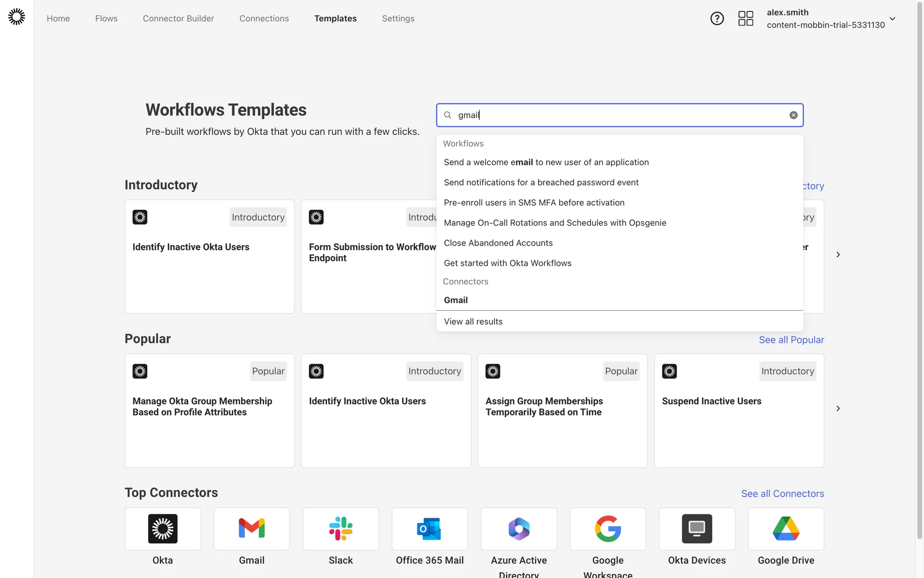Click the gmail search input field
This screenshot has width=924, height=578.
click(x=616, y=115)
